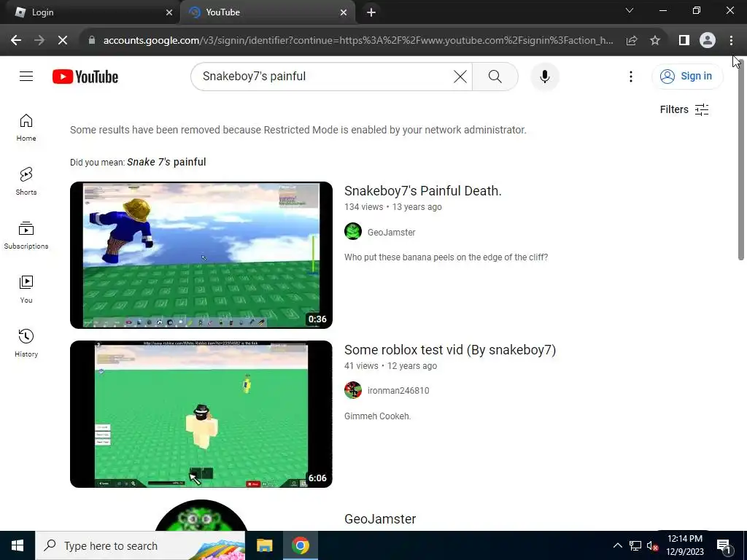
Task: Select the YouTube tab
Action: pyautogui.click(x=267, y=12)
